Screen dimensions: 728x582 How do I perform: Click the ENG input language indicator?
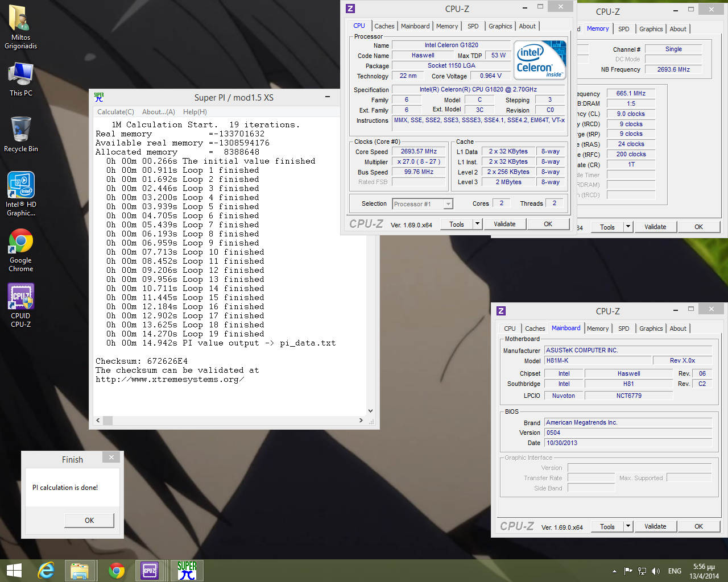[675, 571]
